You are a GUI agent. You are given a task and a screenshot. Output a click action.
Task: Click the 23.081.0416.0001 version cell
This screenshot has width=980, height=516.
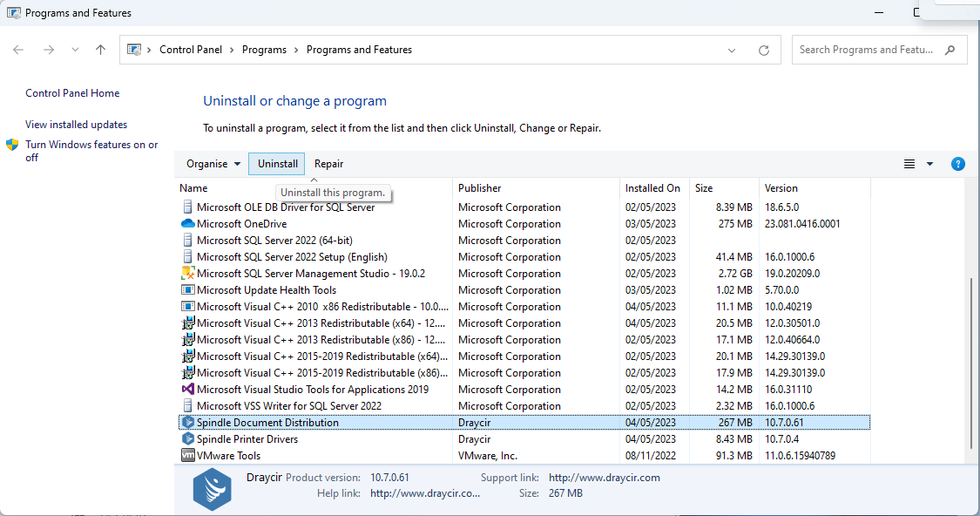802,224
